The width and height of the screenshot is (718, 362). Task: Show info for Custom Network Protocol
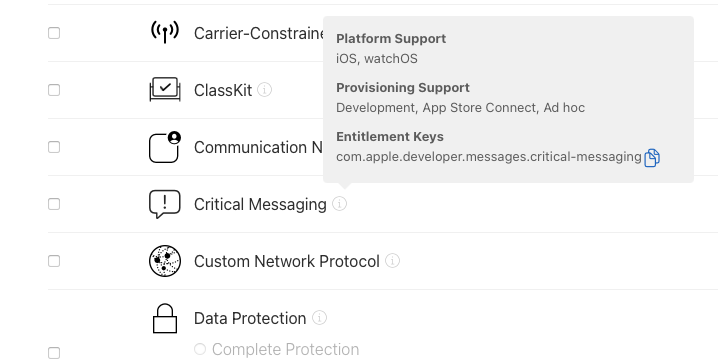[392, 261]
